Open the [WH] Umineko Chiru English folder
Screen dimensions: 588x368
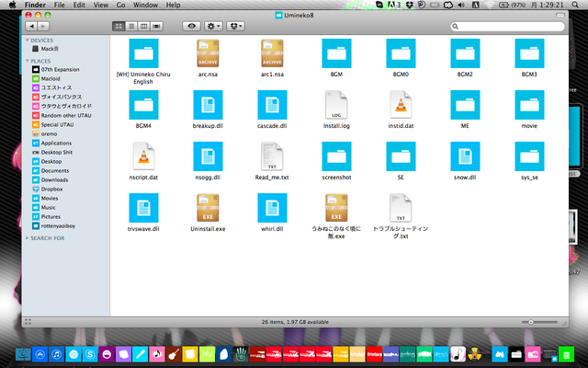pyautogui.click(x=143, y=53)
